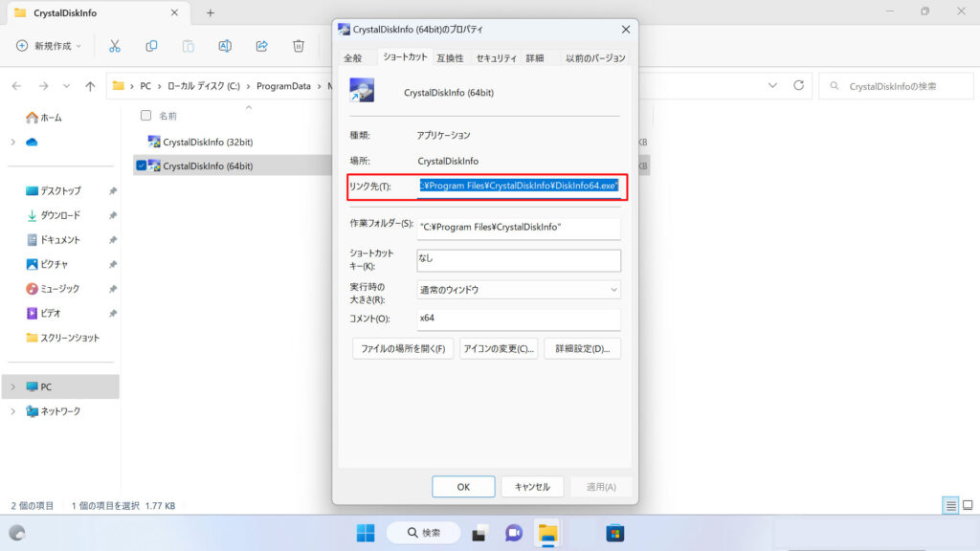Open the 以前のバージョン tab
The width and height of the screenshot is (980, 551).
pyautogui.click(x=595, y=58)
